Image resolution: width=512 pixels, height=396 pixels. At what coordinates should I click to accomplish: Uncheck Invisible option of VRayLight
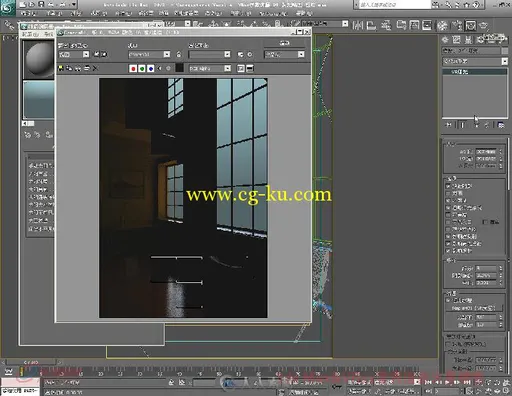point(448,201)
